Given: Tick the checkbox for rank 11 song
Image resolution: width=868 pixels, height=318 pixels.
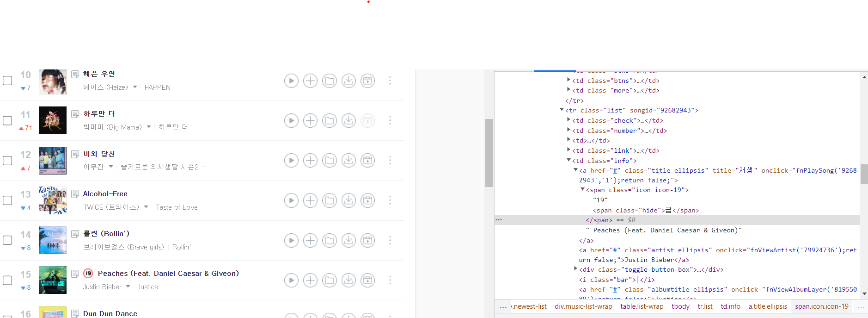Looking at the screenshot, I should [x=7, y=120].
